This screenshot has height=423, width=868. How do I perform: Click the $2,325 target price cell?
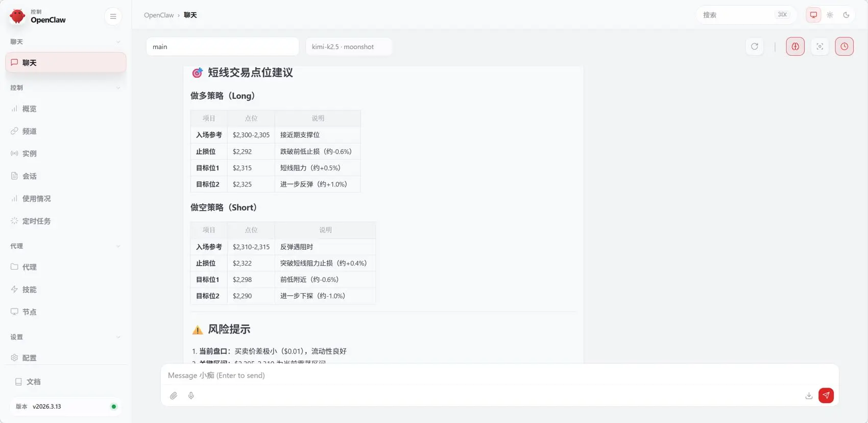coord(251,184)
